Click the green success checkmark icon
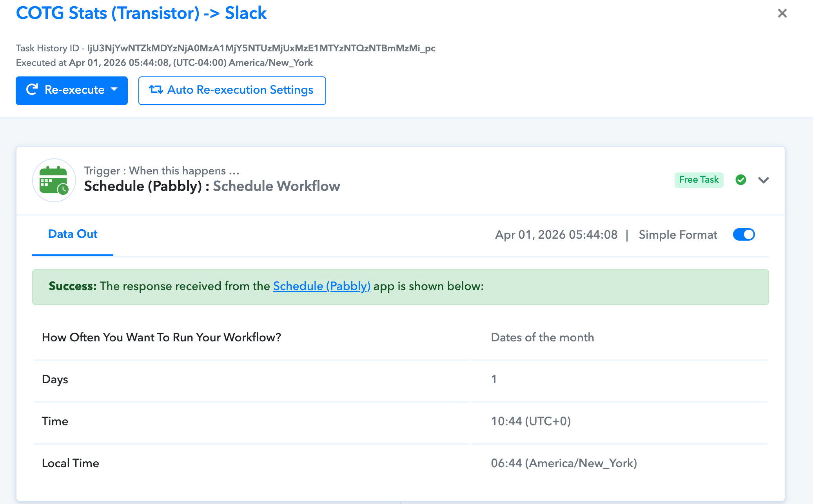 [x=740, y=180]
